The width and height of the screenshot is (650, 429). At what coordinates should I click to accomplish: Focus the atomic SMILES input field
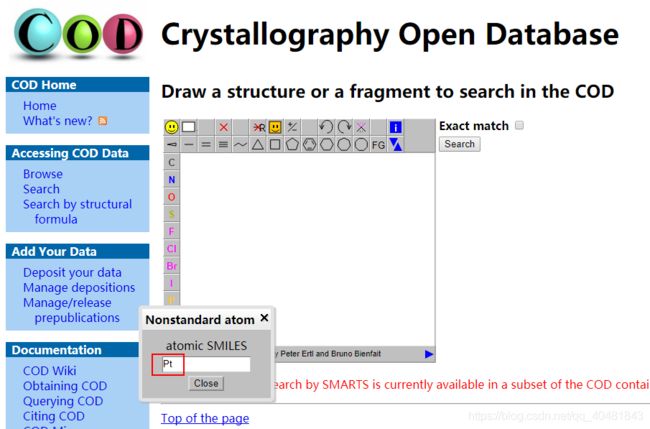206,364
